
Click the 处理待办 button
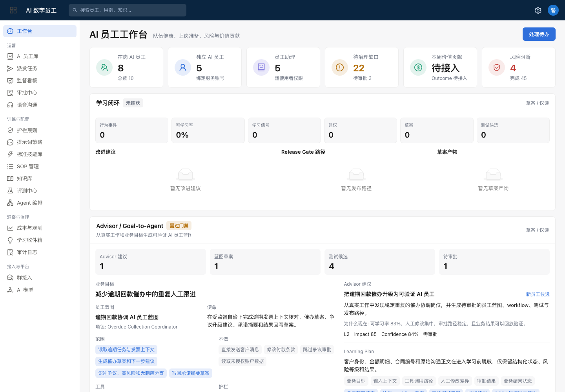coord(539,34)
